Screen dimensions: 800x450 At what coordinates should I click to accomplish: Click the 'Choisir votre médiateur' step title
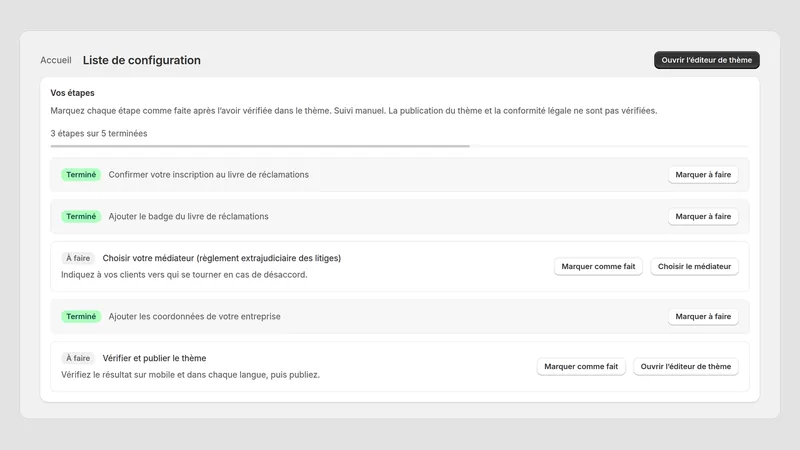click(221, 258)
